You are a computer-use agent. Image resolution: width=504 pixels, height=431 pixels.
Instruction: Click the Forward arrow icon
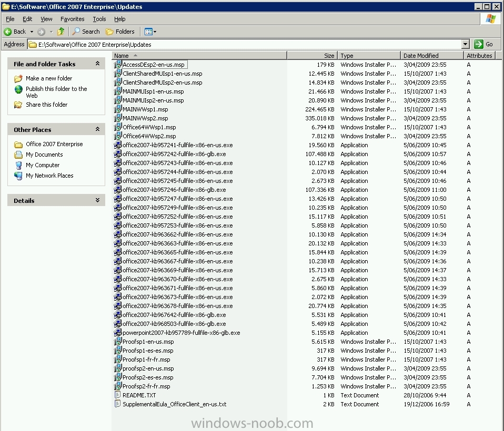tap(41, 32)
